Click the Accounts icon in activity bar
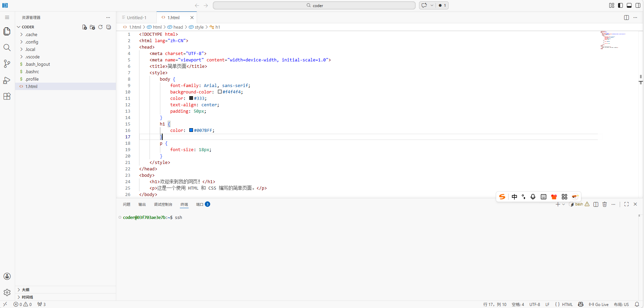 [7, 276]
